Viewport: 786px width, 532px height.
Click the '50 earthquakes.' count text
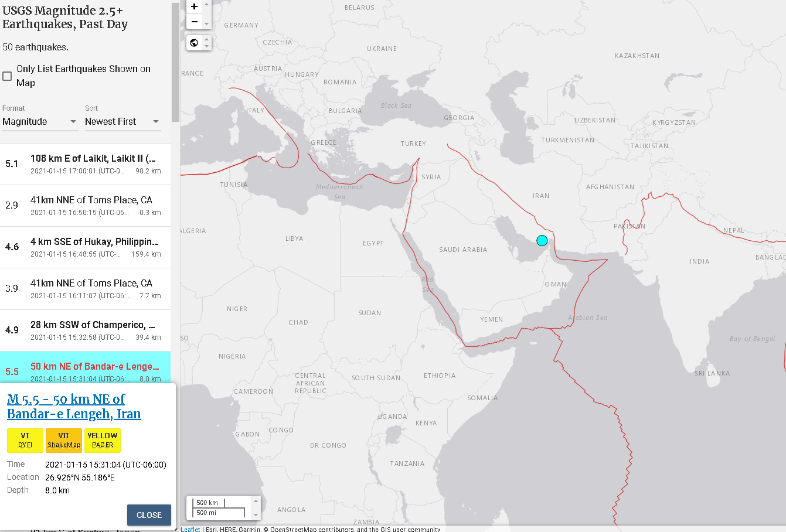click(35, 47)
